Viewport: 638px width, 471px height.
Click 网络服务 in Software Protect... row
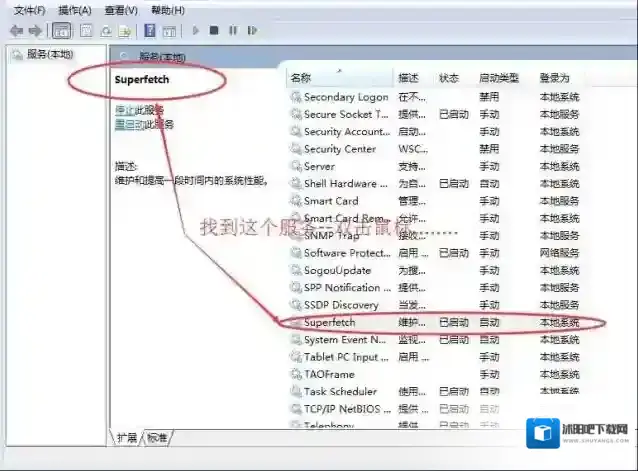[x=559, y=253]
